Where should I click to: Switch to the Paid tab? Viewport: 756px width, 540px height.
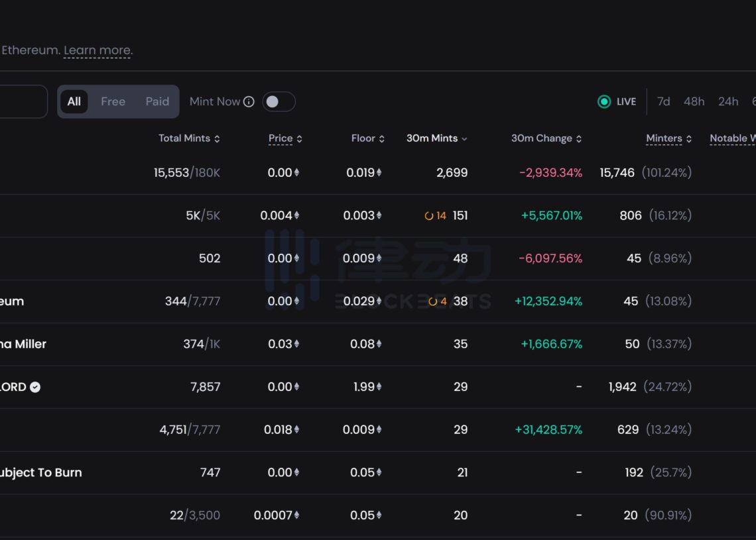point(157,101)
